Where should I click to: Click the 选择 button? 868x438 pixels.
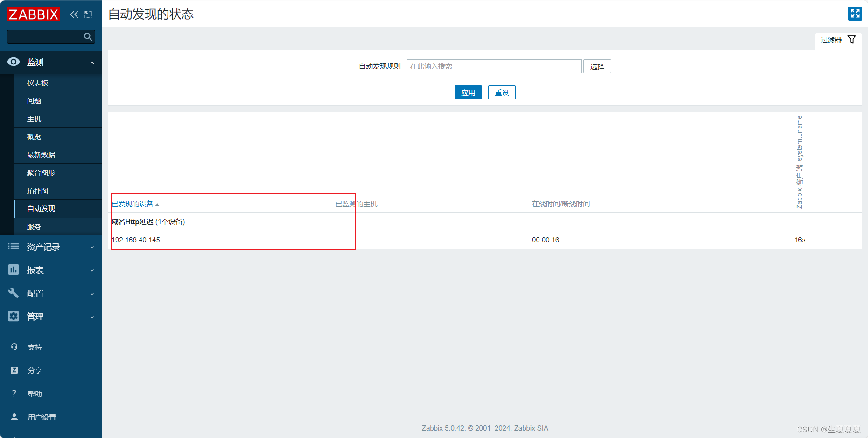[597, 66]
